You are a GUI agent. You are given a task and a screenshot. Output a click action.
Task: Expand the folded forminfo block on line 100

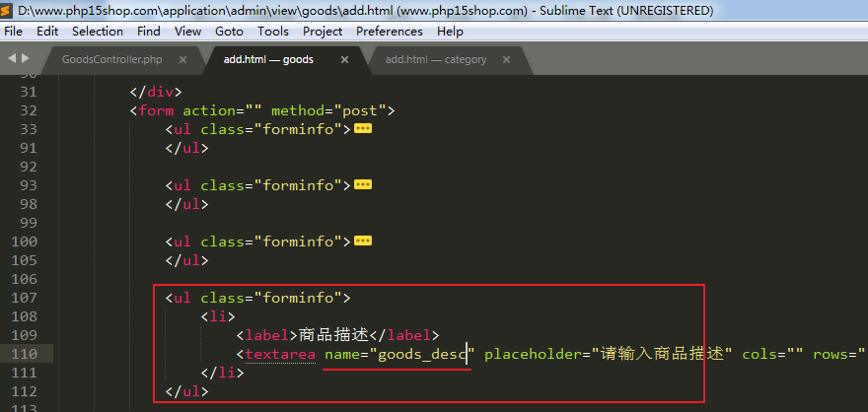[x=362, y=241]
